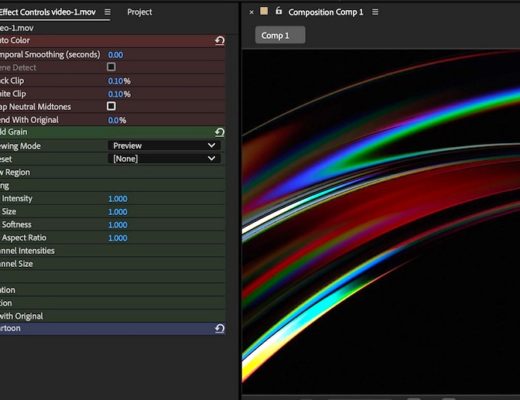Select the Channel Intensities property row
Viewport: 520px width, 400px height.
112,251
